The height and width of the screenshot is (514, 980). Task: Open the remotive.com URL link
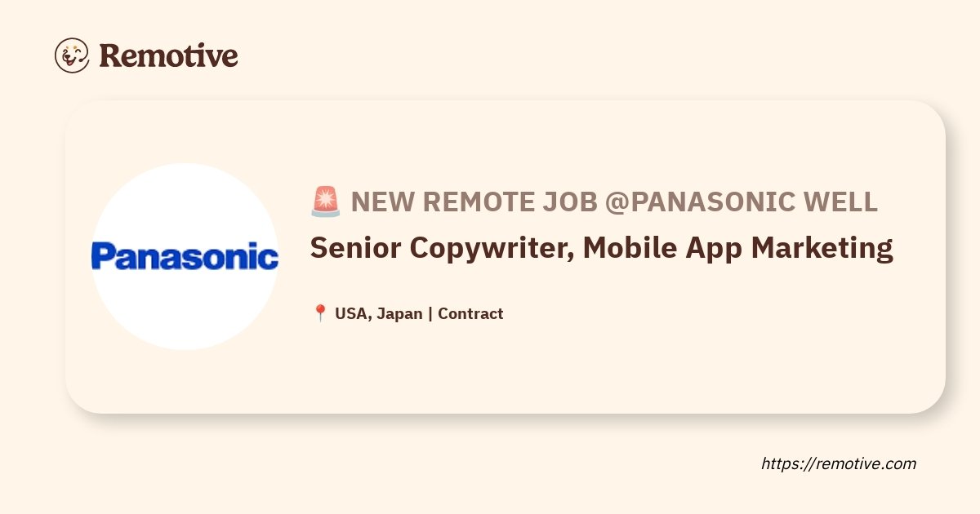pyautogui.click(x=839, y=463)
